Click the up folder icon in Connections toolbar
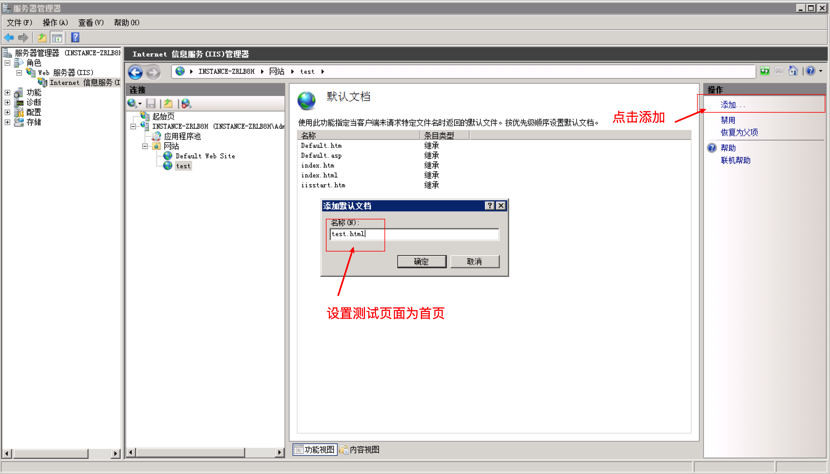Screen dimensions: 830x474 pyautogui.click(x=168, y=103)
